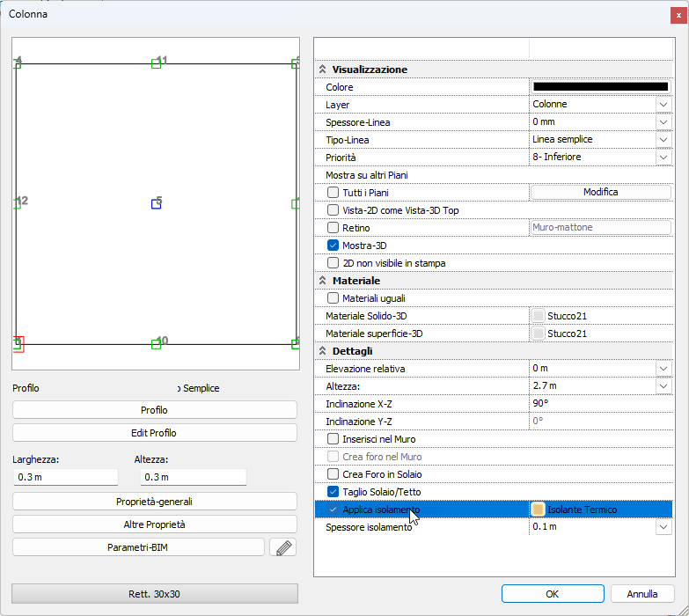Click the Larghezza input field

coord(66,477)
